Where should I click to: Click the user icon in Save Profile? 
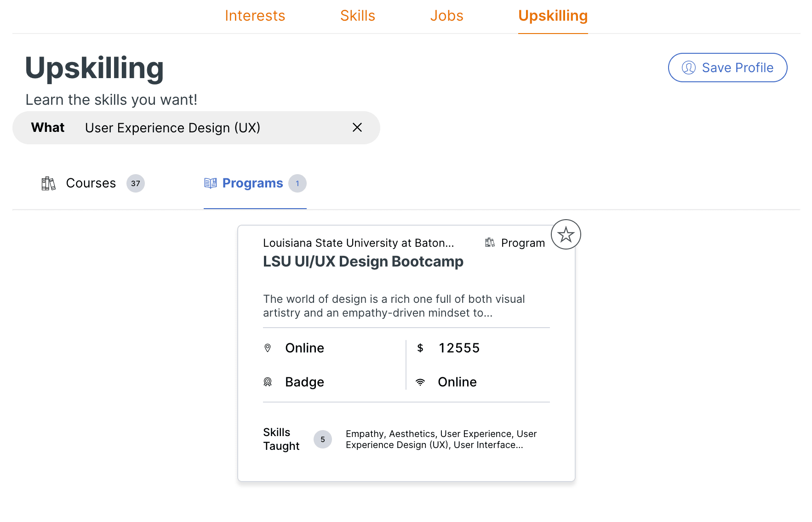688,68
